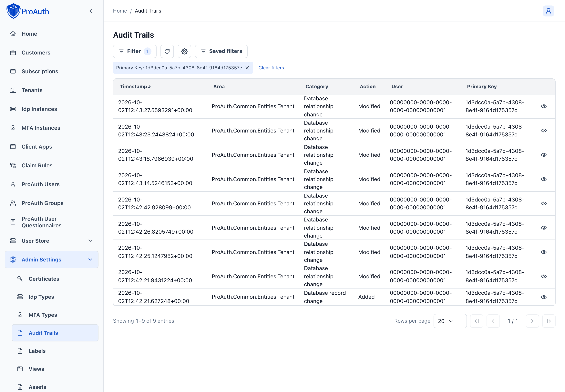Open ProAuth User Questionnaires
The width and height of the screenshot is (565, 392).
point(52,222)
